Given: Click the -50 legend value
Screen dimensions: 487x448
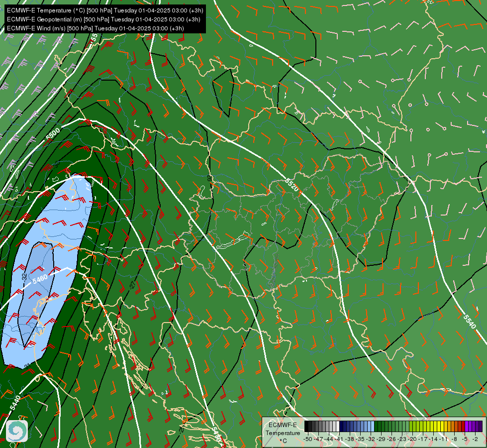Looking at the screenshot, I should pos(308,439).
